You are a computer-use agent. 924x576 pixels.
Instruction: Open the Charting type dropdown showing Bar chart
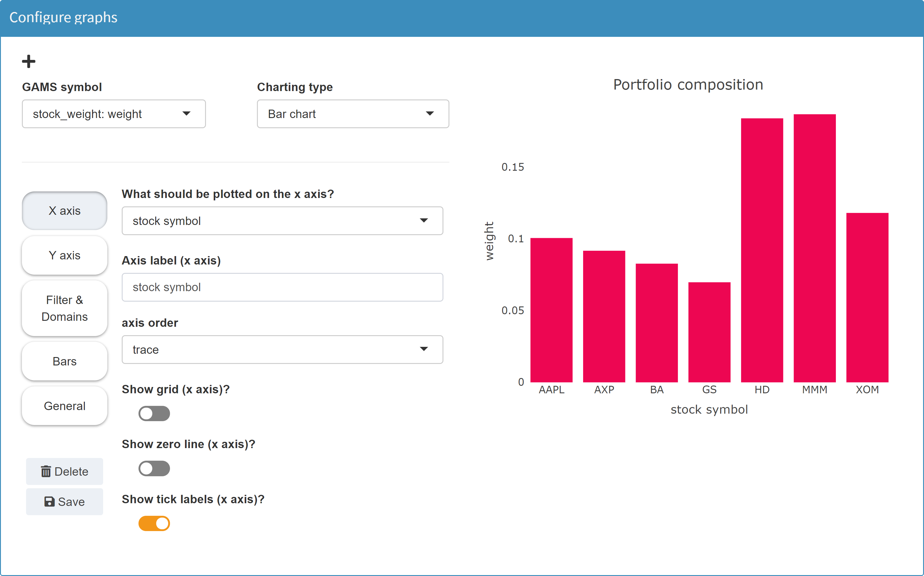pos(353,114)
